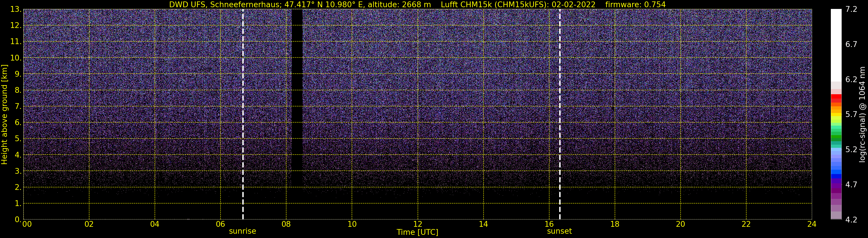Click the colorbar value label '6.2'
Image resolution: width=868 pixels, height=238 pixels.
point(851,80)
